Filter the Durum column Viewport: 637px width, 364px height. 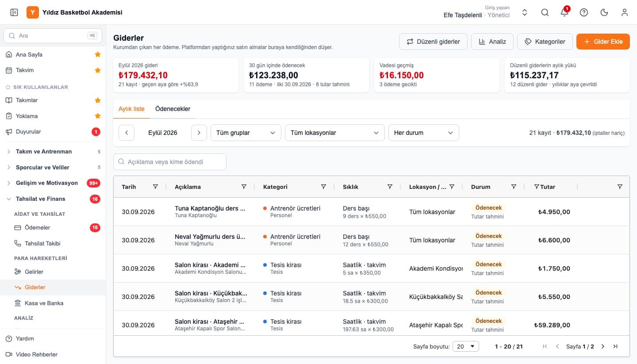[514, 187]
